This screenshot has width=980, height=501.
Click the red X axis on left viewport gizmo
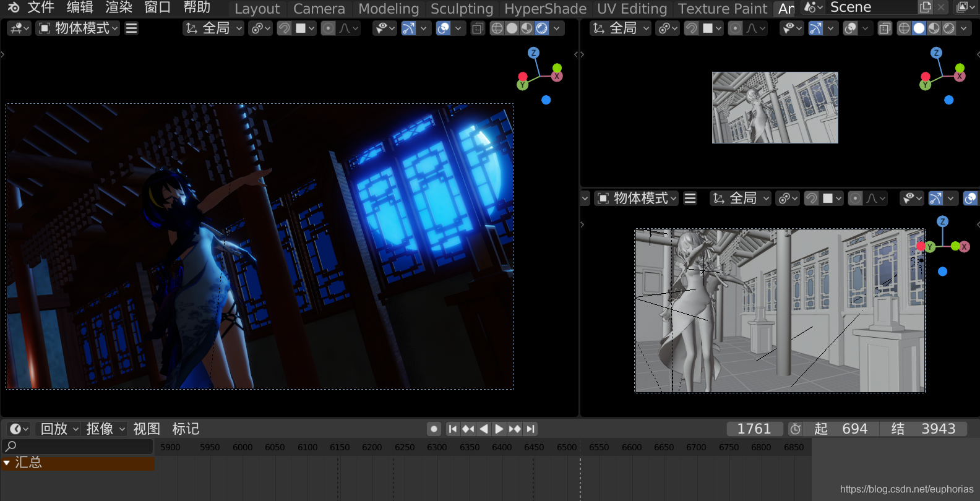pos(557,76)
